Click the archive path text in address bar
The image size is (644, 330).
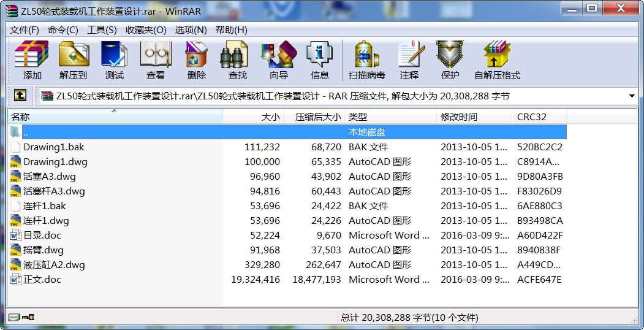(283, 96)
